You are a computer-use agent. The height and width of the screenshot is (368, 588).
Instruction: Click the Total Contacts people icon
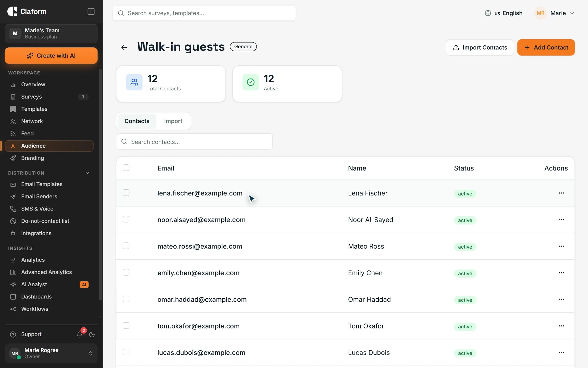click(x=134, y=82)
